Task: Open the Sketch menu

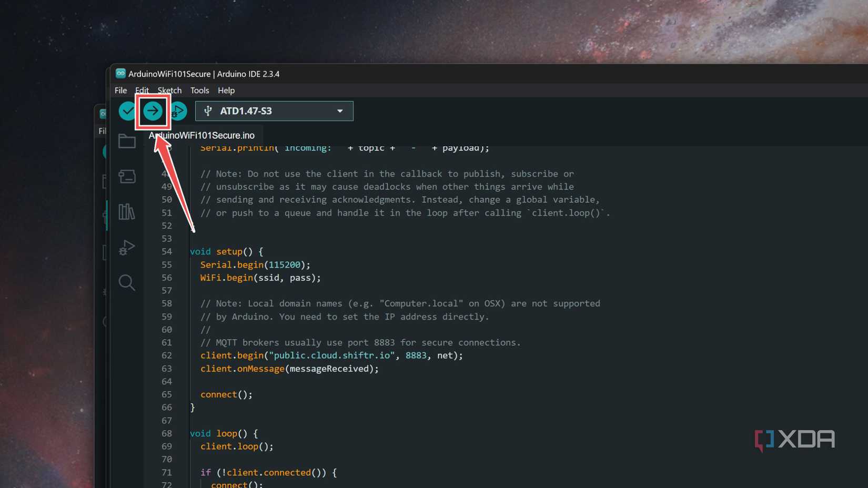Action: pyautogui.click(x=169, y=90)
